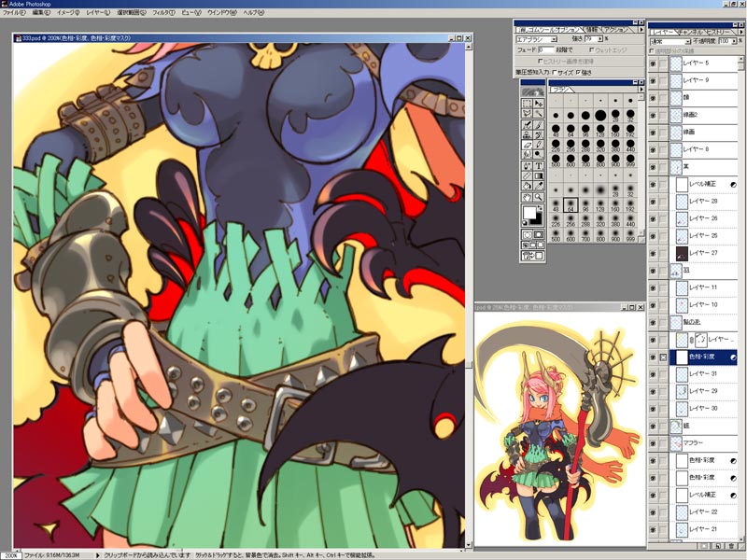Select the Type tool
The height and width of the screenshot is (560, 747).
click(539, 166)
